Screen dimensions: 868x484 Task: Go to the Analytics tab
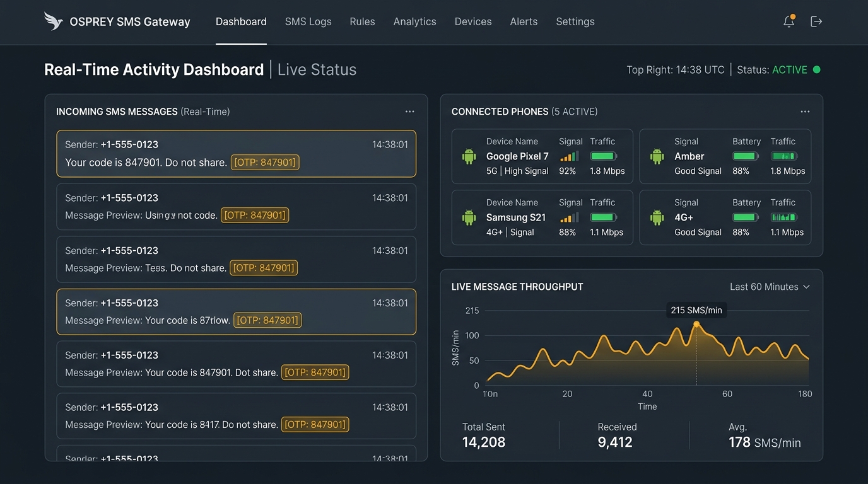[414, 21]
